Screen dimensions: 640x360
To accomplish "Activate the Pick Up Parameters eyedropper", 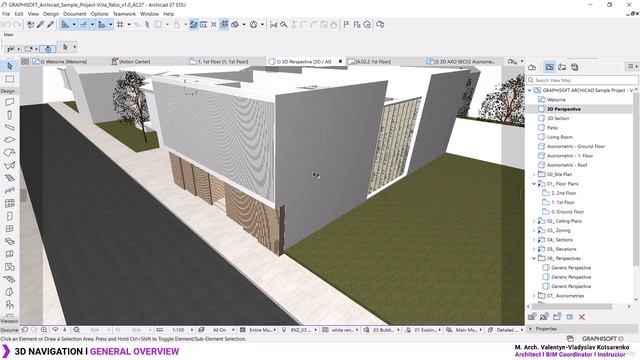I will click(40, 25).
